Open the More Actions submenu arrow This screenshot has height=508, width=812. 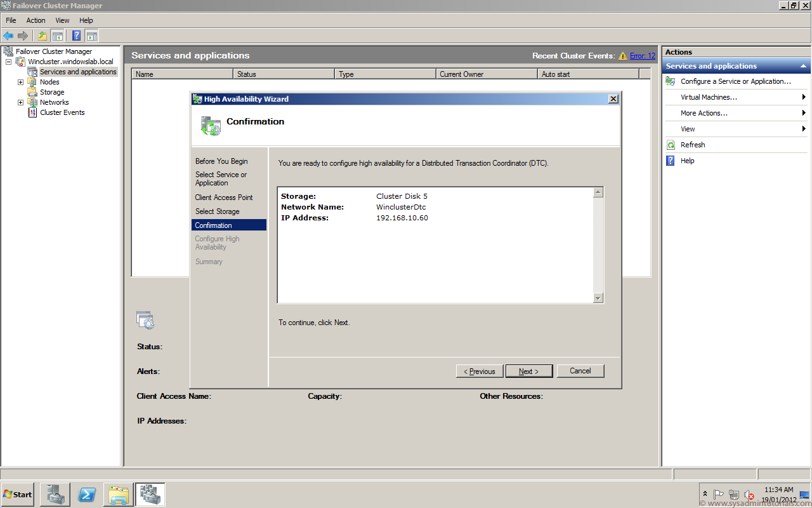coord(804,113)
